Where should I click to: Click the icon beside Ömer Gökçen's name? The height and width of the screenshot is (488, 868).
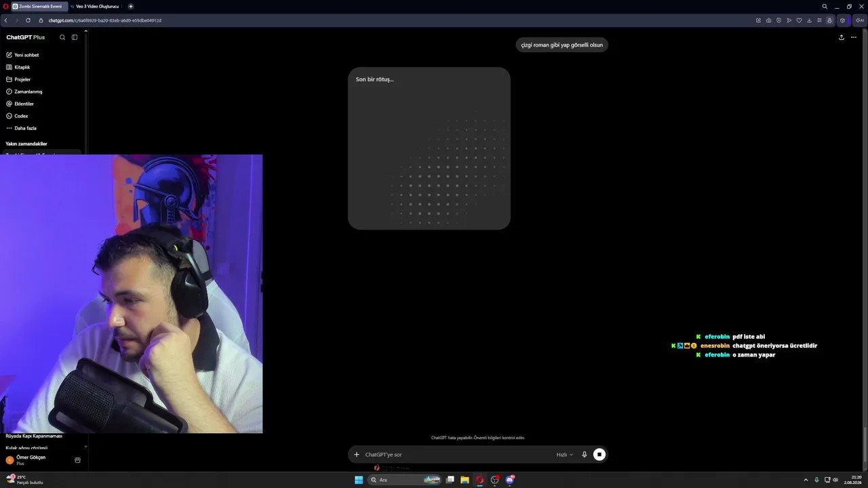click(x=77, y=460)
